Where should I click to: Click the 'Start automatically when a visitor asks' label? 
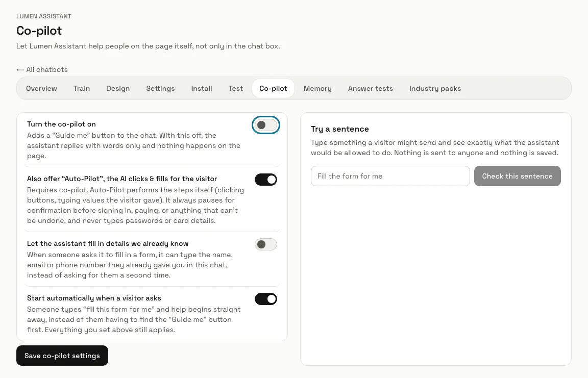coord(94,298)
